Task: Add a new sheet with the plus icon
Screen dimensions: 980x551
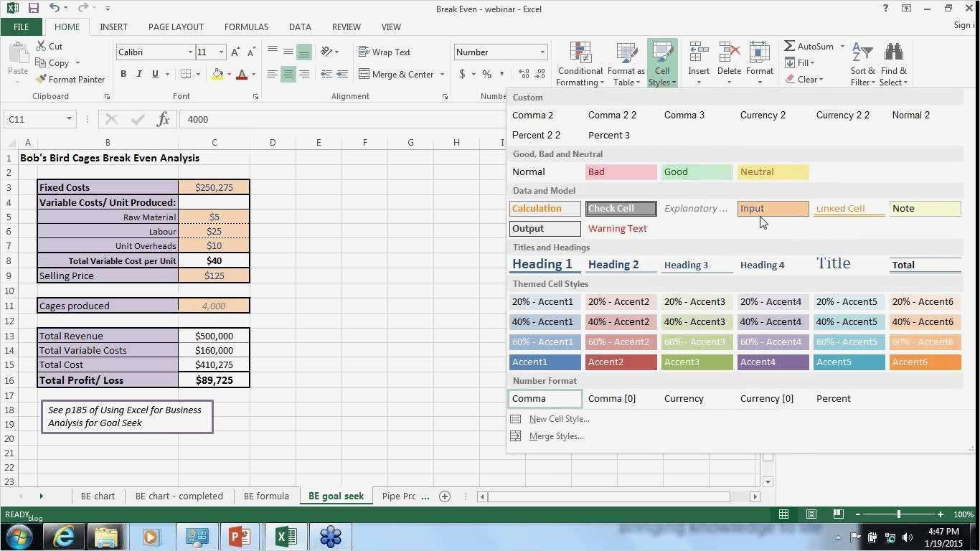Action: (x=445, y=496)
